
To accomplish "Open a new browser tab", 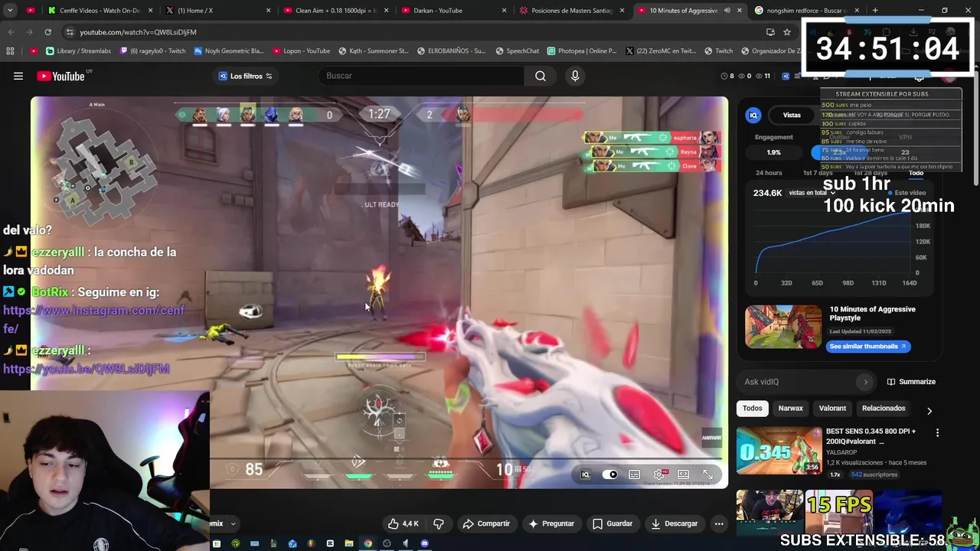I will pyautogui.click(x=875, y=11).
